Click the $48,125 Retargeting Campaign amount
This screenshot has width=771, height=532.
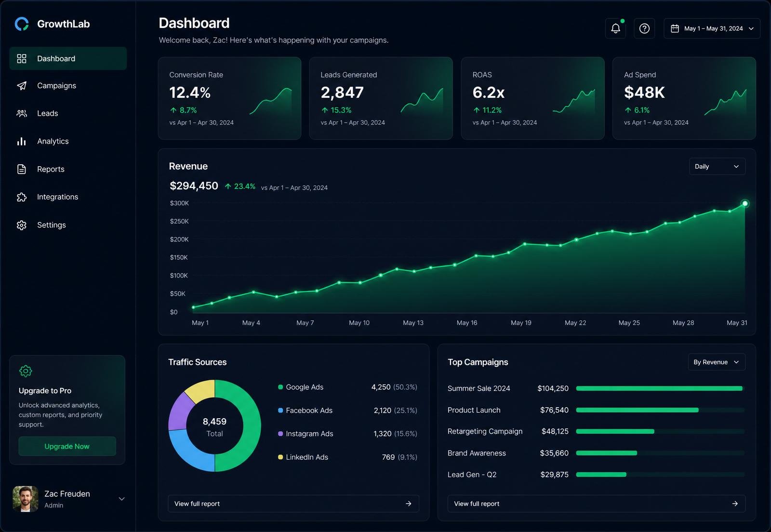(555, 431)
